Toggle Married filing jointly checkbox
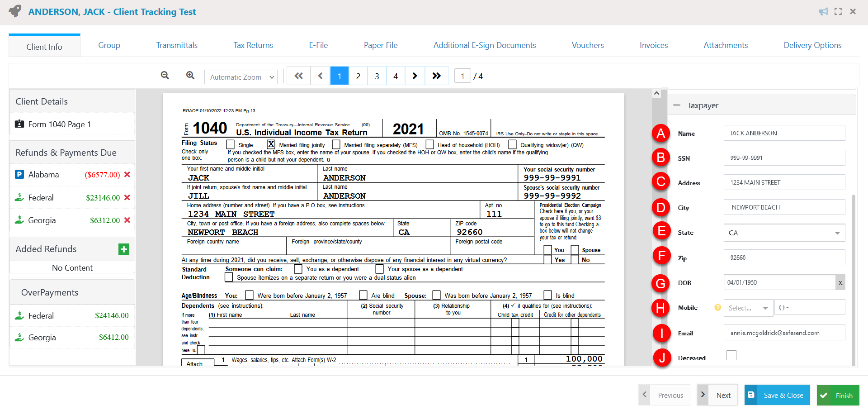Viewport: 868px width, 415px height. click(x=271, y=144)
